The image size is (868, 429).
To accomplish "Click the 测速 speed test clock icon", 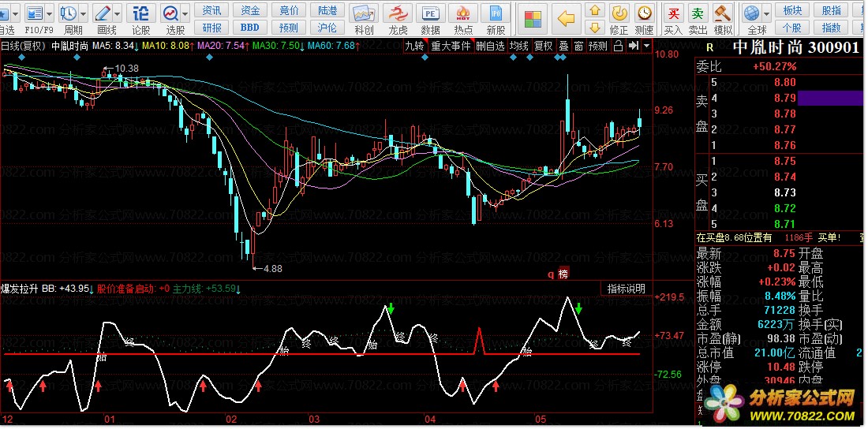I will tap(644, 13).
